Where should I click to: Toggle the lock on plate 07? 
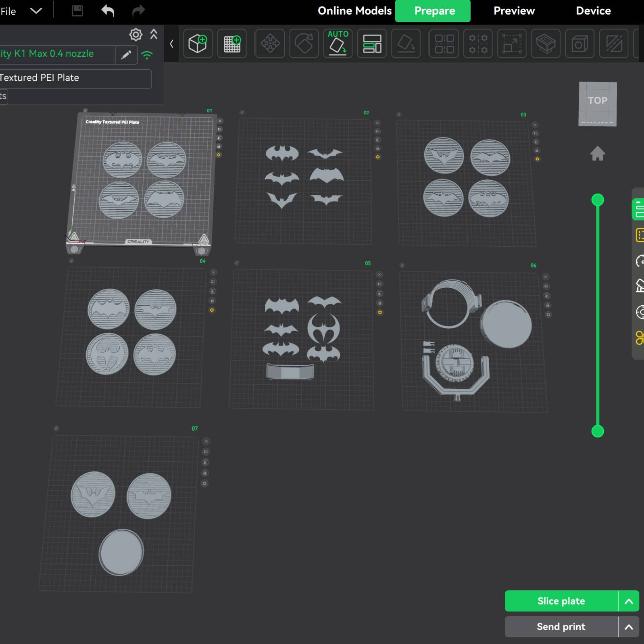[x=205, y=473]
